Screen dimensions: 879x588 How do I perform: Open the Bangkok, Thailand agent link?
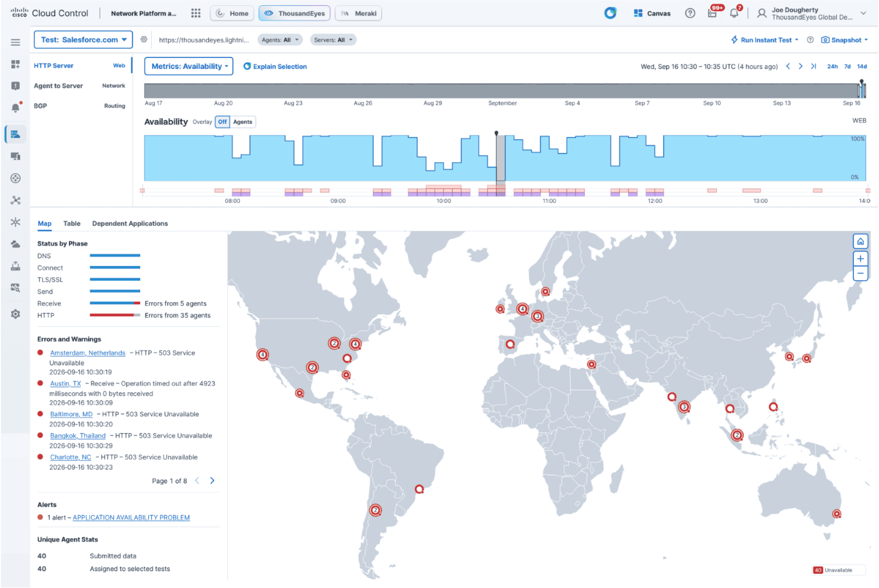point(78,436)
